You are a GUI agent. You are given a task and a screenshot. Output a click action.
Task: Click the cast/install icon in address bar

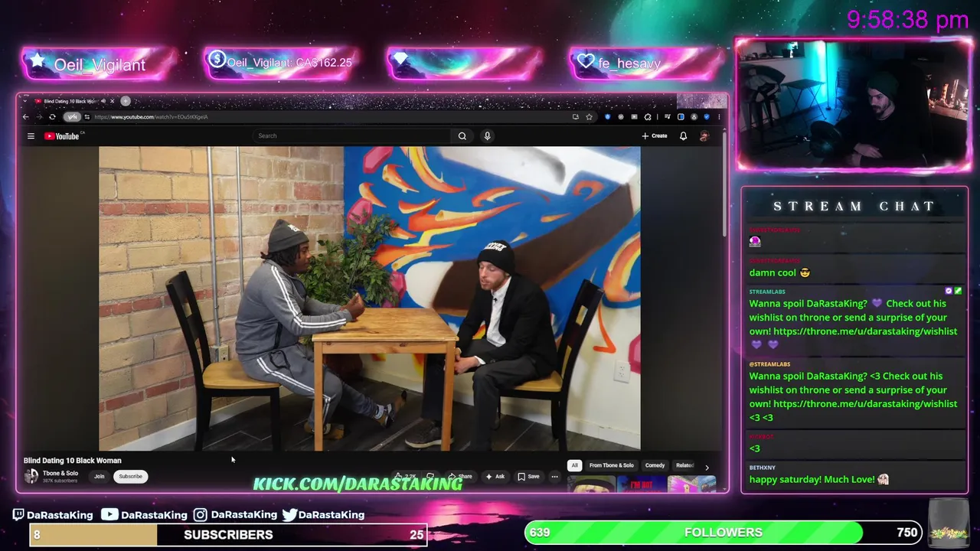pos(575,117)
